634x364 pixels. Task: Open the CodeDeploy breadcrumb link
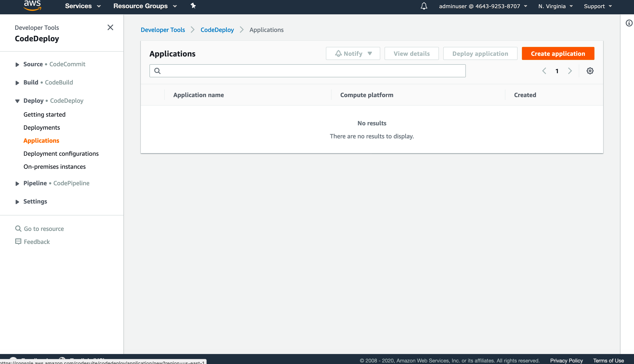pos(217,30)
